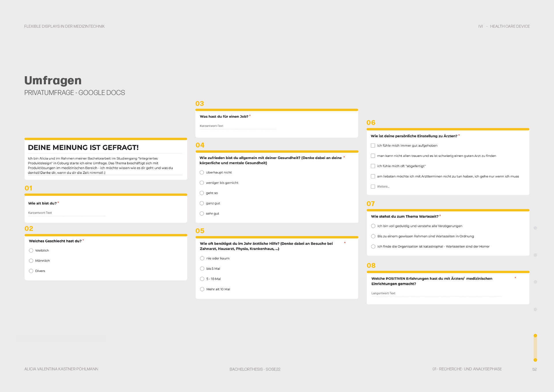
Task: Choose 'überhaupt nicht' health satisfaction option
Action: coord(202,173)
